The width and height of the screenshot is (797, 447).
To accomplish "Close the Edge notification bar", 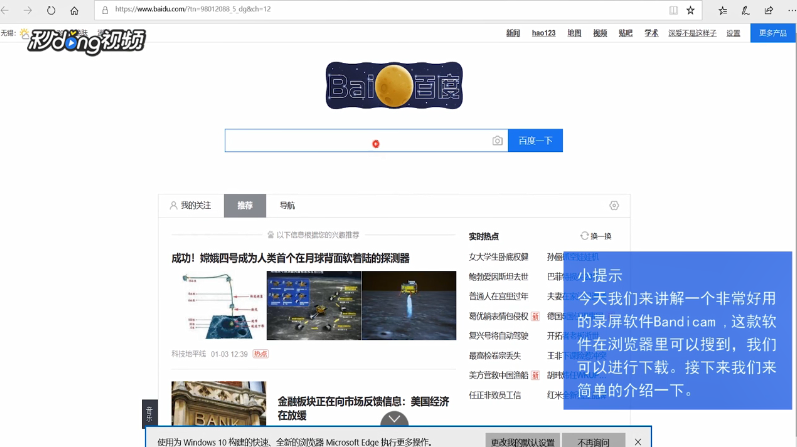I will 638,442.
